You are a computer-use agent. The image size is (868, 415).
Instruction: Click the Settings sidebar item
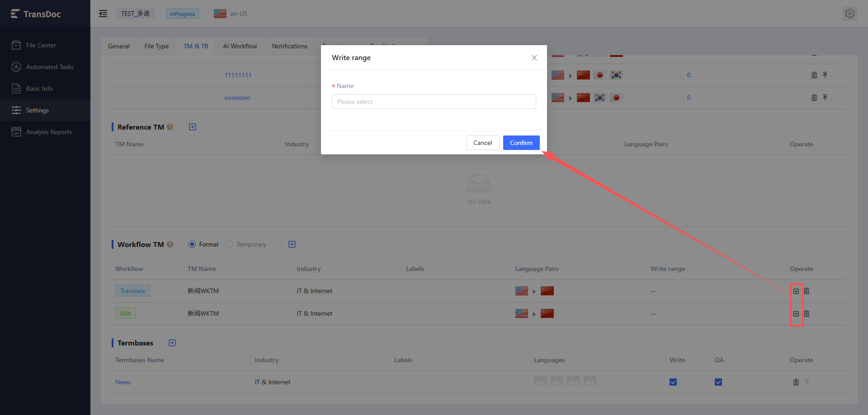point(45,110)
